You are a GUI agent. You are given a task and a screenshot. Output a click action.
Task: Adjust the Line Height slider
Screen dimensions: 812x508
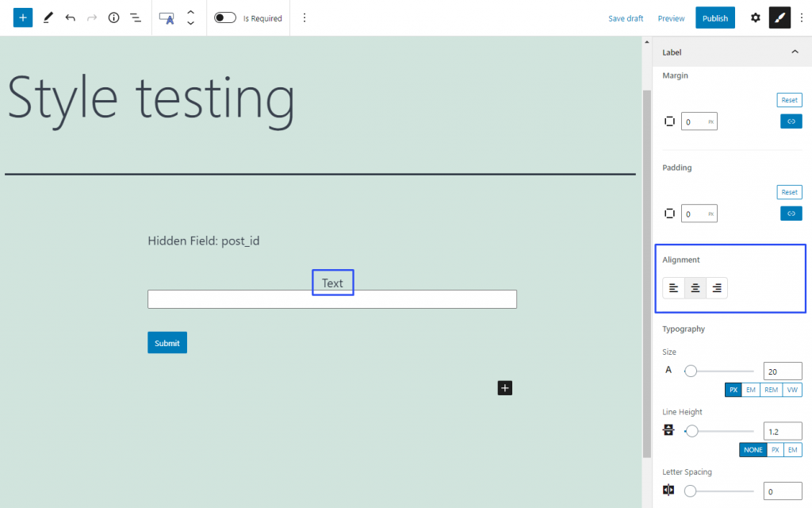[718, 431]
